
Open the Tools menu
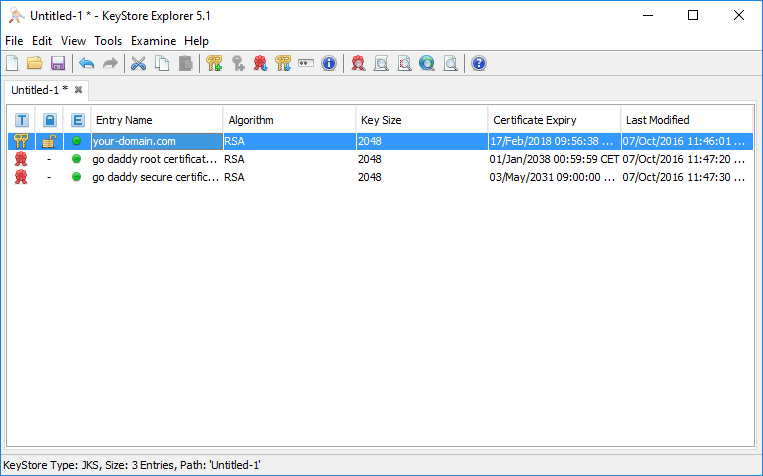108,41
